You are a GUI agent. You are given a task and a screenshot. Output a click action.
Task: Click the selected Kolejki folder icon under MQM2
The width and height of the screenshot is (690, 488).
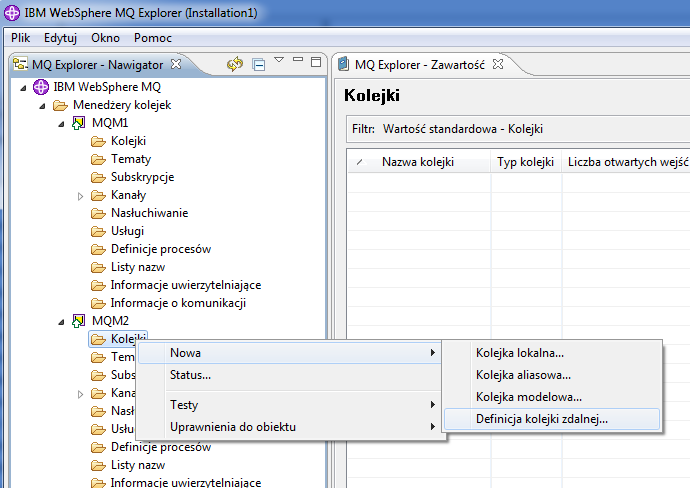click(x=98, y=340)
